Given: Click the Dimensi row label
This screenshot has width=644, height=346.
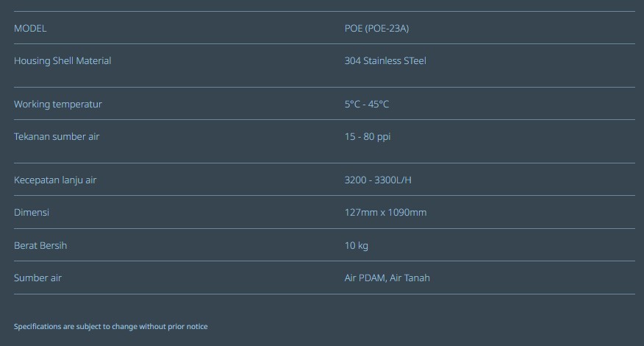Looking at the screenshot, I should pyautogui.click(x=32, y=212).
